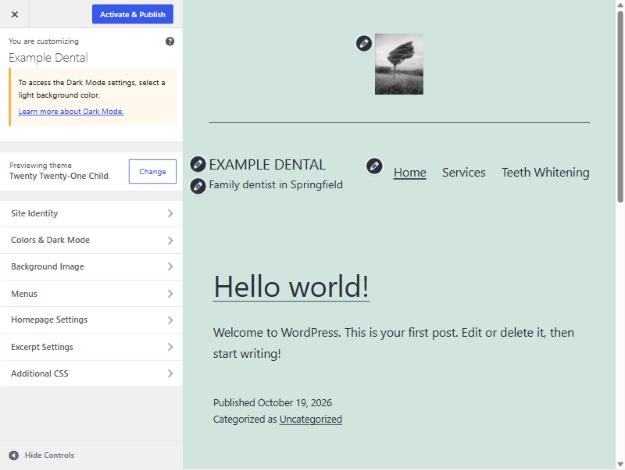The image size is (625, 470).
Task: Open the Additional CSS section
Action: (x=91, y=374)
